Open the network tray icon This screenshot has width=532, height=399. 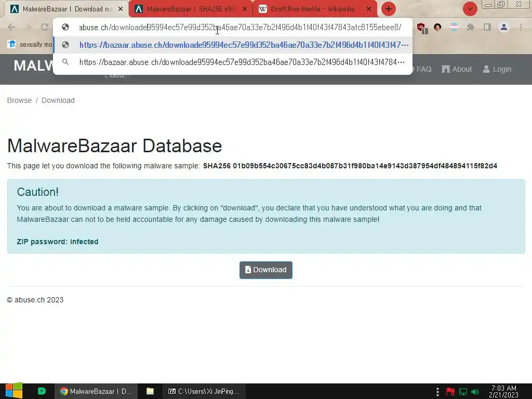[463, 392]
